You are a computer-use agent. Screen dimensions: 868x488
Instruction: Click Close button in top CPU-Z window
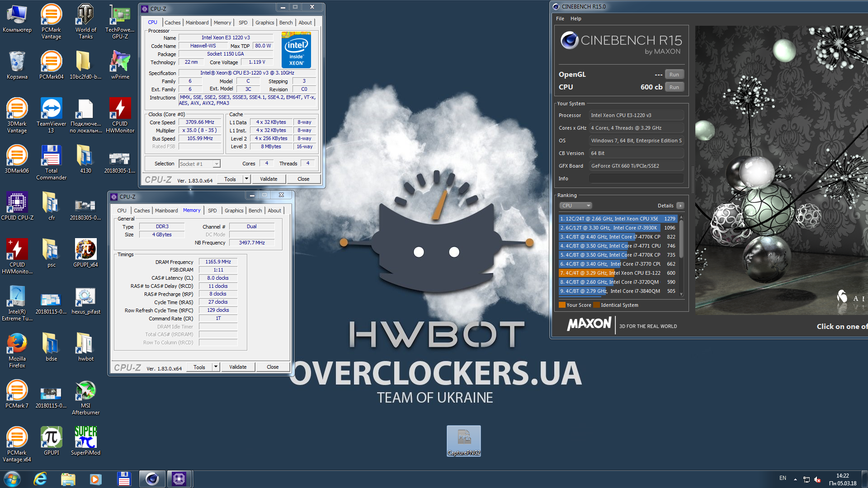point(303,179)
